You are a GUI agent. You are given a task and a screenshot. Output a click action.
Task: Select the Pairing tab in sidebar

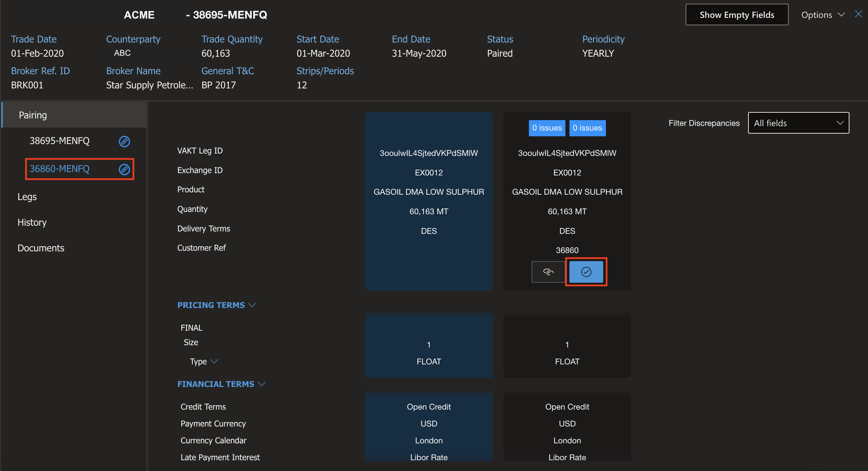(33, 115)
